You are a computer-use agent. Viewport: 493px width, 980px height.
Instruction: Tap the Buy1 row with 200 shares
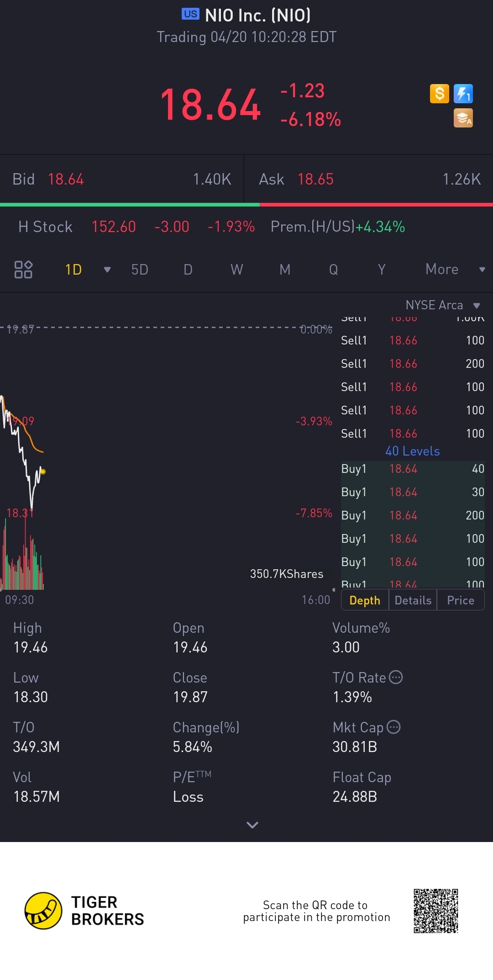(x=413, y=515)
